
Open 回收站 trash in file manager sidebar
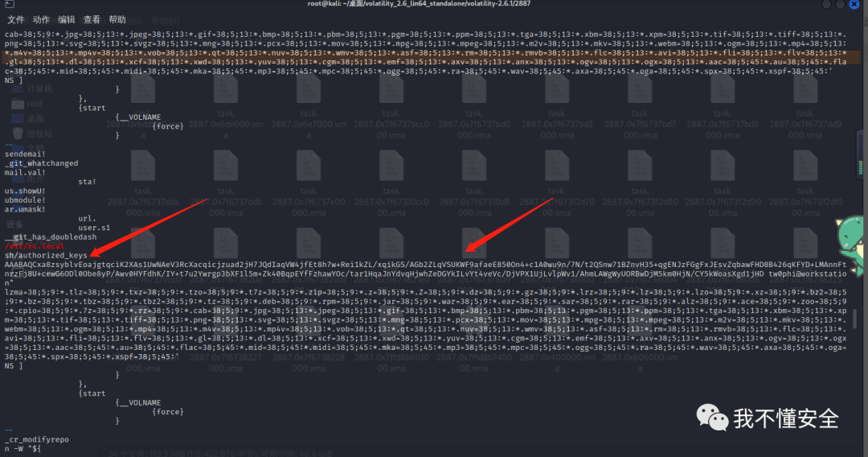click(x=33, y=134)
